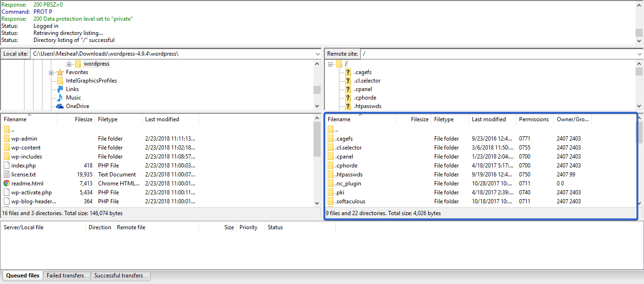The height and width of the screenshot is (284, 644).
Task: Click the .pki folder icon in remote list
Action: [x=330, y=192]
